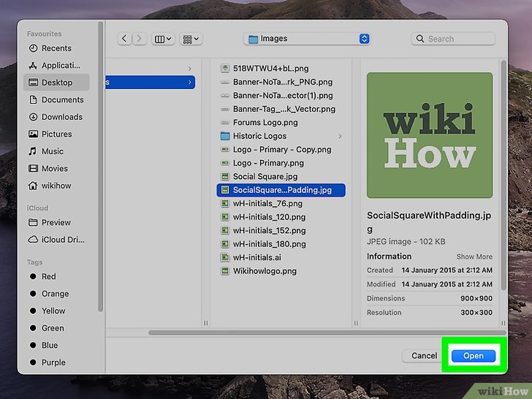Viewport: 532px width, 399px height.
Task: Select the Red tag
Action: [48, 276]
